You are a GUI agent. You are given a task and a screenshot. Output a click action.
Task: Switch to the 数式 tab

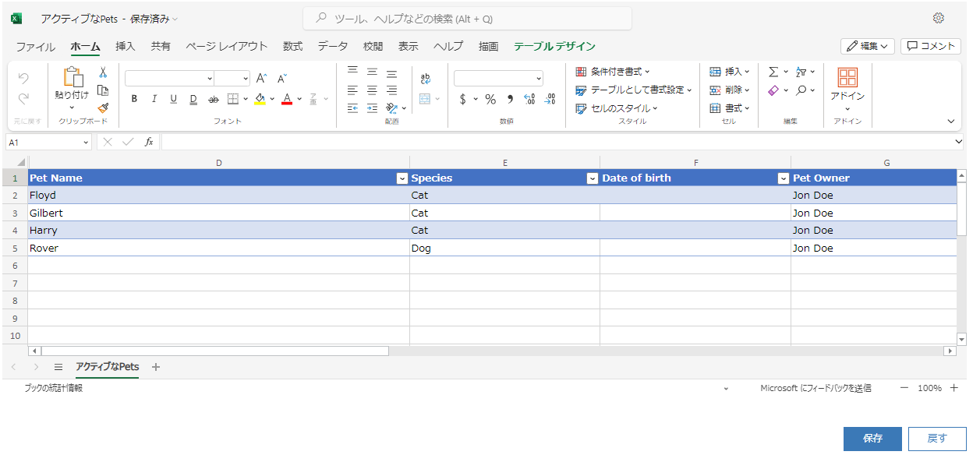(293, 47)
